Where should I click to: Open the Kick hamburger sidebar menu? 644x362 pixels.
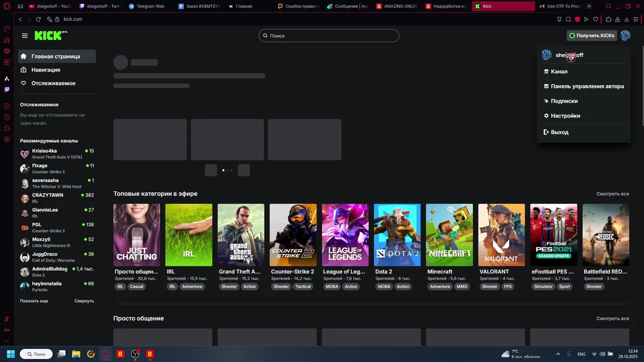[25, 36]
